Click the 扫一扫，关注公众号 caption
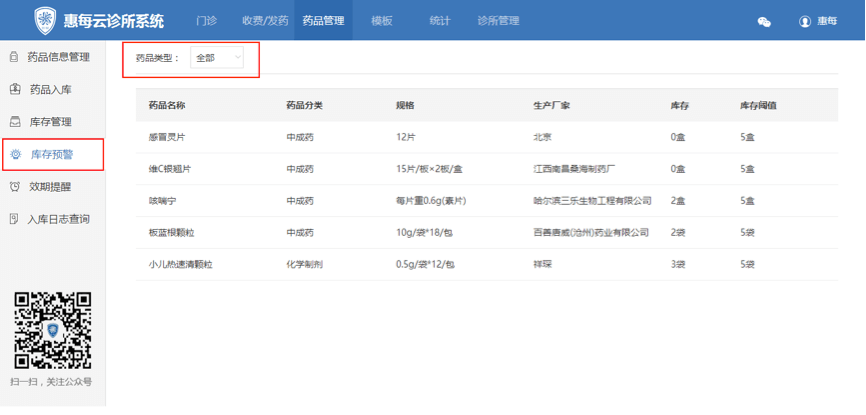 tap(51, 381)
